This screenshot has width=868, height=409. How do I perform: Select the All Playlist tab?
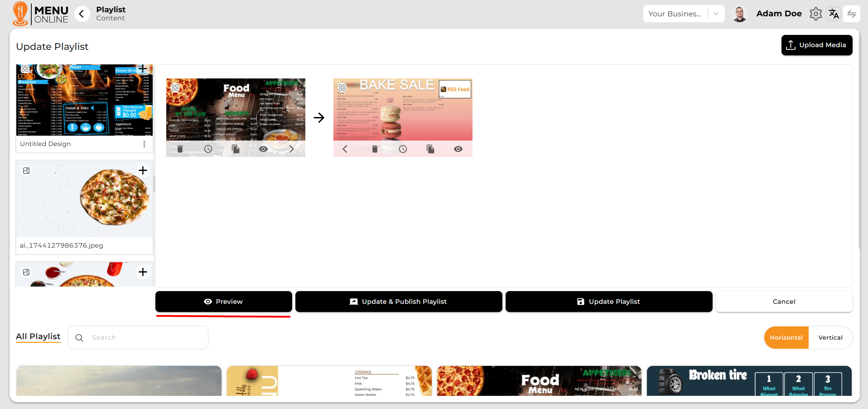tap(38, 336)
